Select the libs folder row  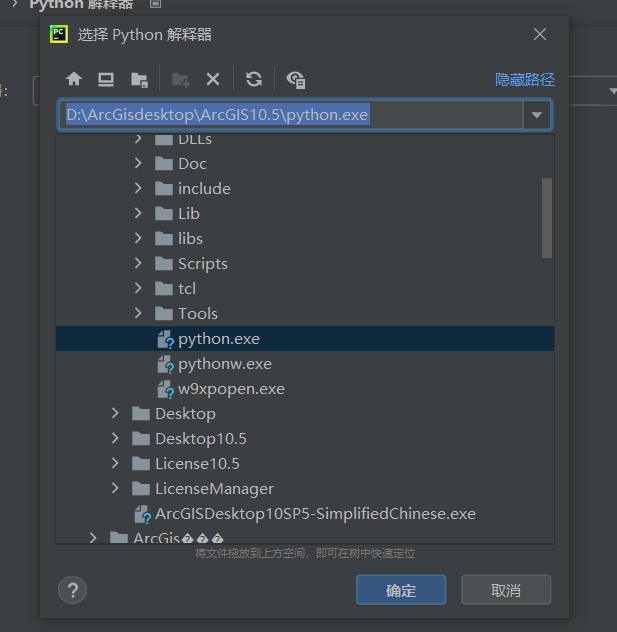pos(305,239)
